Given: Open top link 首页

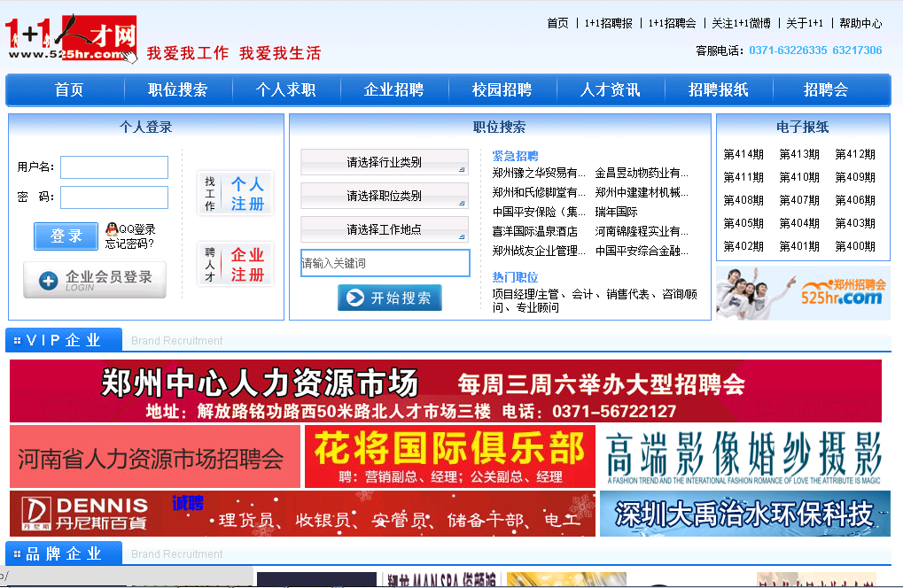Looking at the screenshot, I should point(557,23).
